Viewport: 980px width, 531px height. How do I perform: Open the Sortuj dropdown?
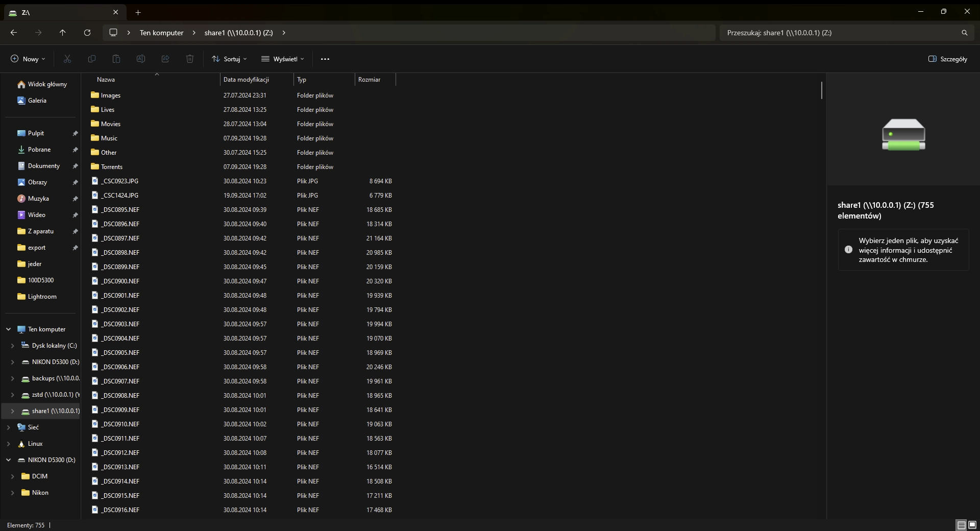230,59
